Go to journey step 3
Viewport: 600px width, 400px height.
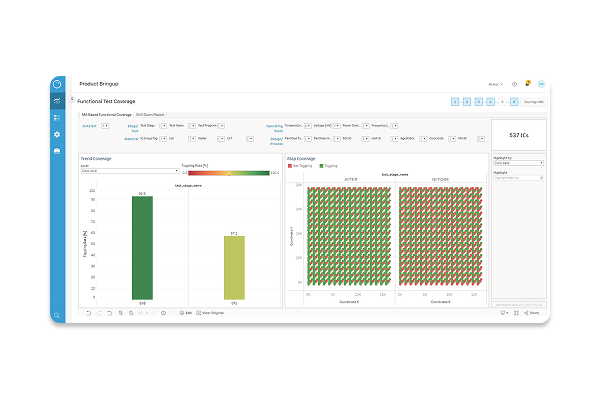479,102
